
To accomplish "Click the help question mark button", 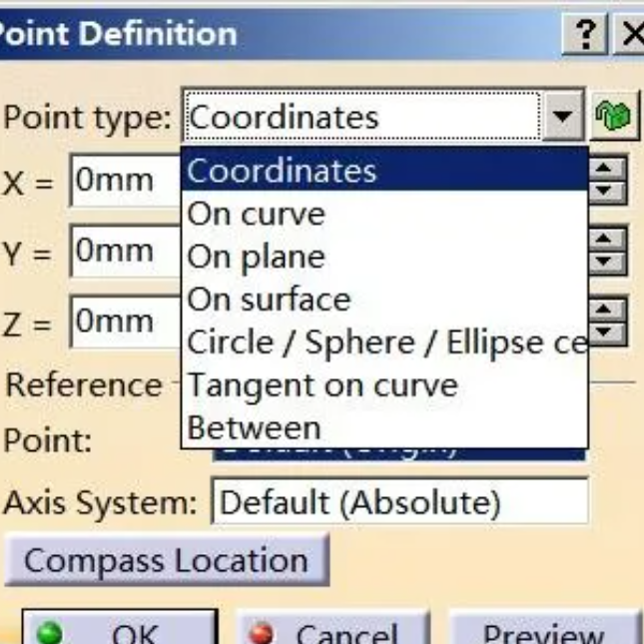I will coord(589,36).
